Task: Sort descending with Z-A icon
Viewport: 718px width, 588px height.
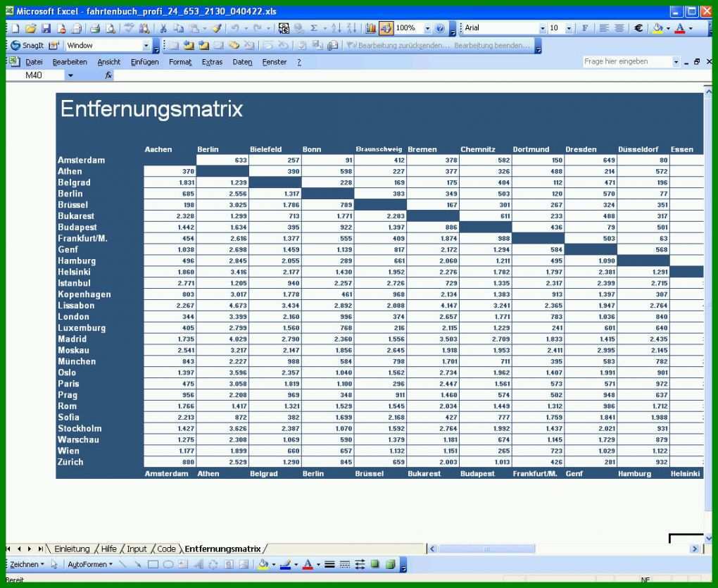Action: [x=352, y=28]
